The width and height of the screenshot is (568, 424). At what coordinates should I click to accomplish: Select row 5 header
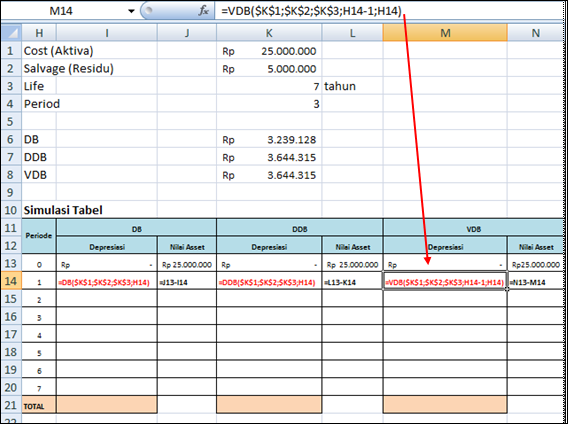[x=11, y=121]
